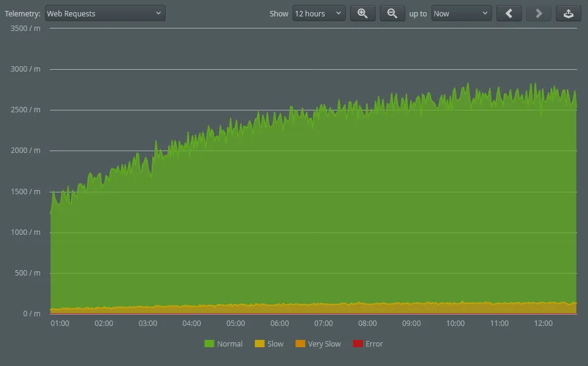The height and width of the screenshot is (366, 588).
Task: Click the Telemetry label text
Action: point(23,13)
